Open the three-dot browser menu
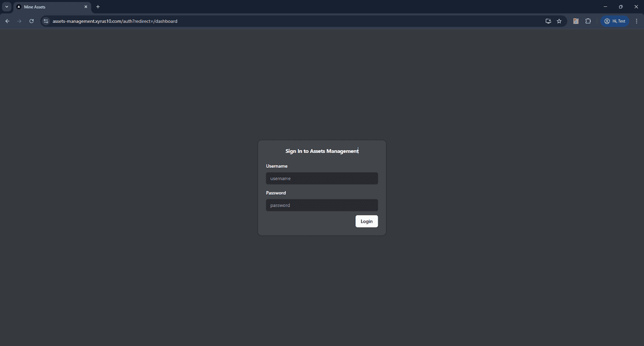 click(x=636, y=21)
